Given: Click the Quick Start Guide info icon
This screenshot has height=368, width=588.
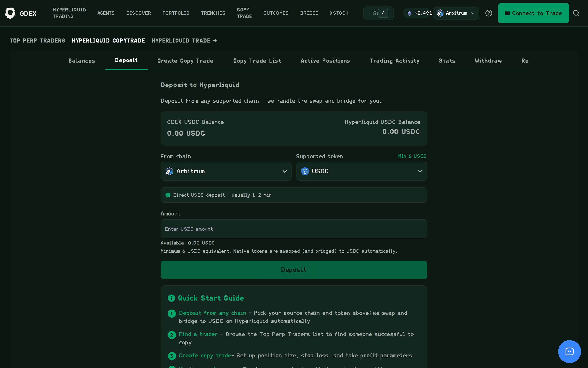Looking at the screenshot, I should coord(171,298).
